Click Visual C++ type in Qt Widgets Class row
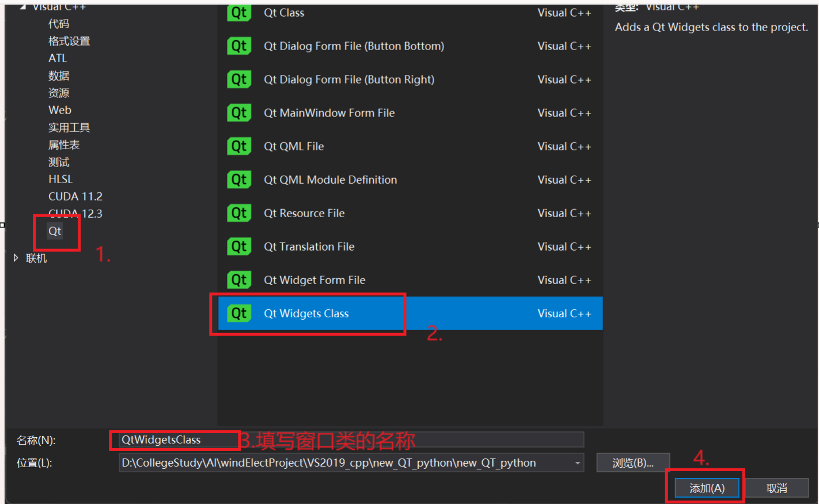This screenshot has width=819, height=504. [564, 313]
